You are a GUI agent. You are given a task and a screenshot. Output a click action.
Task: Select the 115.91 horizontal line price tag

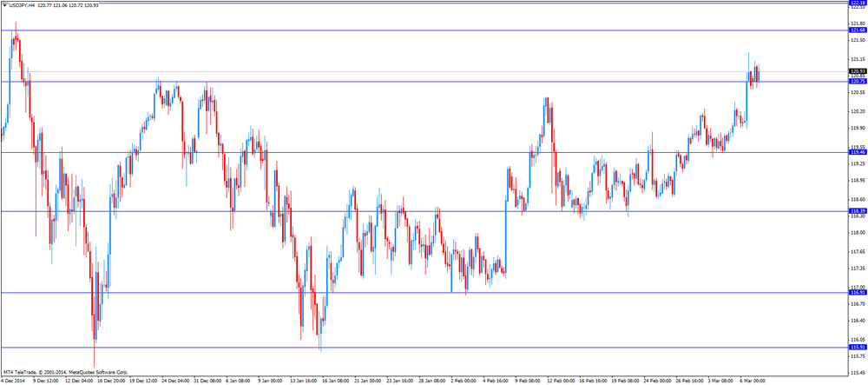(x=857, y=347)
